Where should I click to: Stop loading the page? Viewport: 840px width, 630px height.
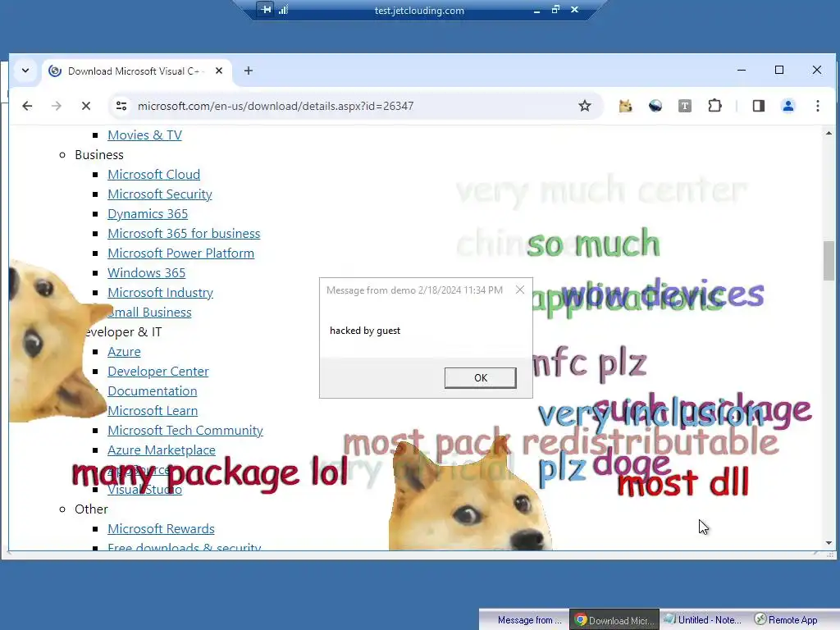click(85, 106)
